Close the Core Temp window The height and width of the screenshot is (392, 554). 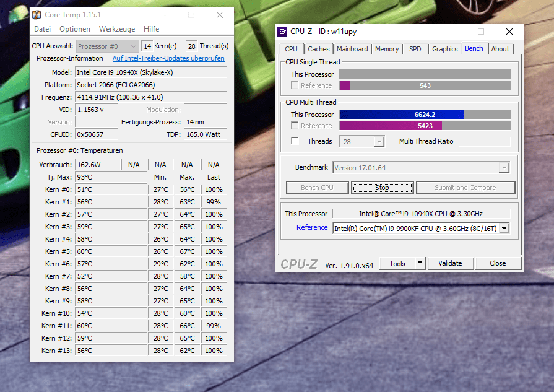coord(220,15)
